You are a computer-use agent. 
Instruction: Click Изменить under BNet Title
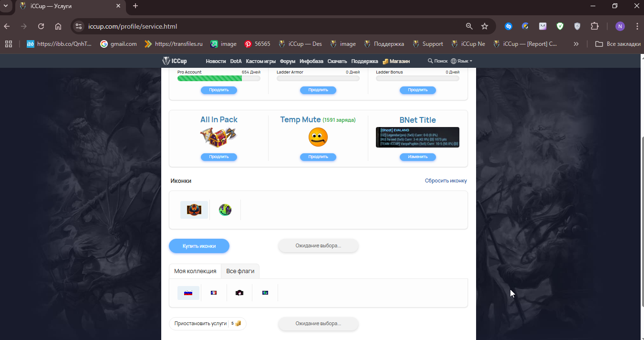[x=417, y=157]
